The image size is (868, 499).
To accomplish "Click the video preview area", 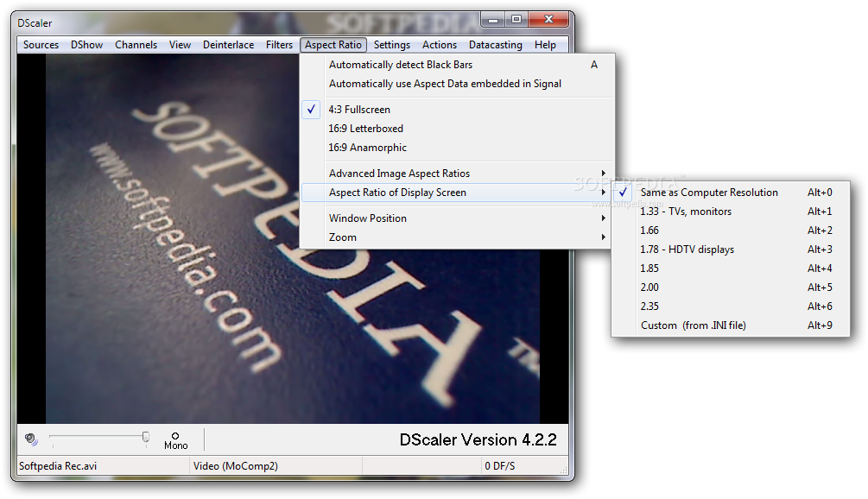I will point(292,238).
